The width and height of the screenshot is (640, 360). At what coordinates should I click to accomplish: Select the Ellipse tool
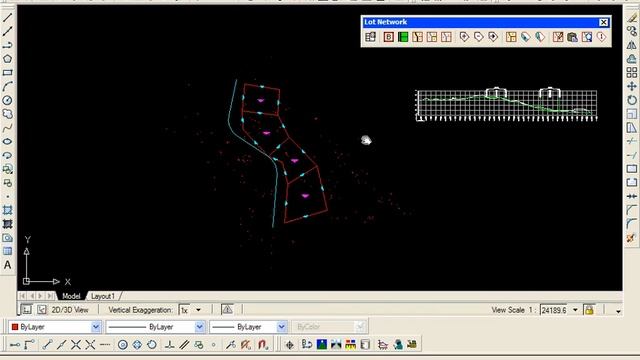click(x=7, y=142)
